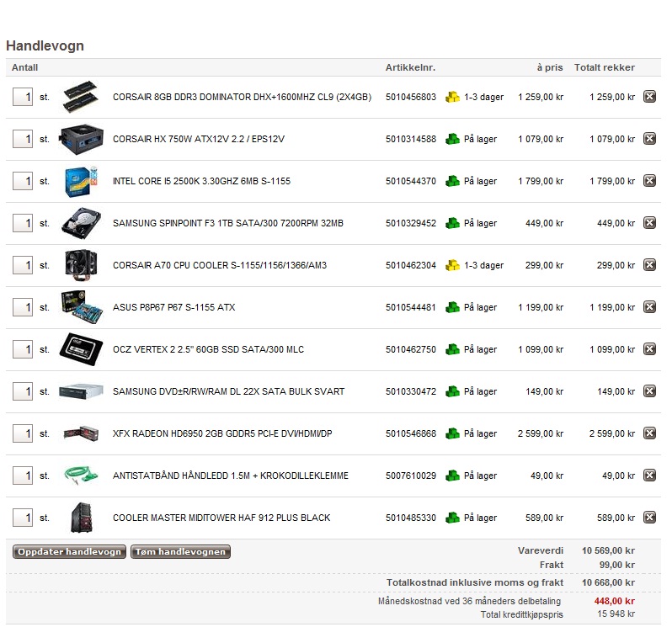Open CORSAIR HX 750W ATX12V product link

(x=199, y=139)
